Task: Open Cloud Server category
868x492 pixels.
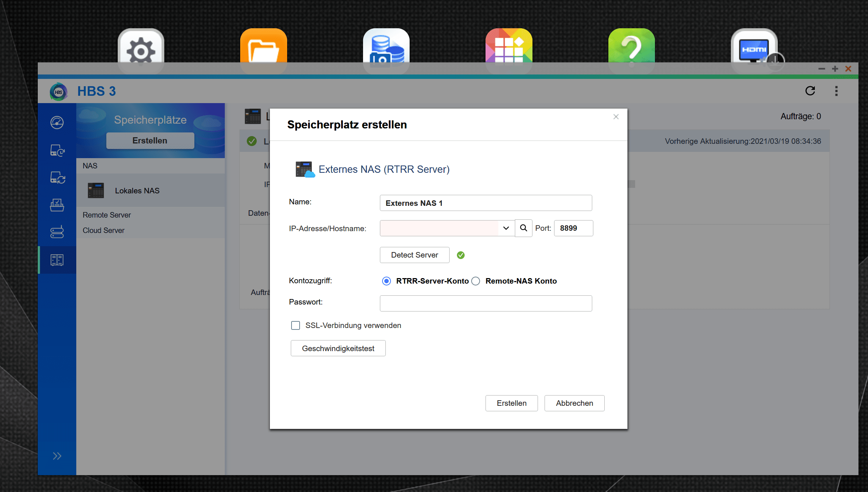Action: [103, 230]
